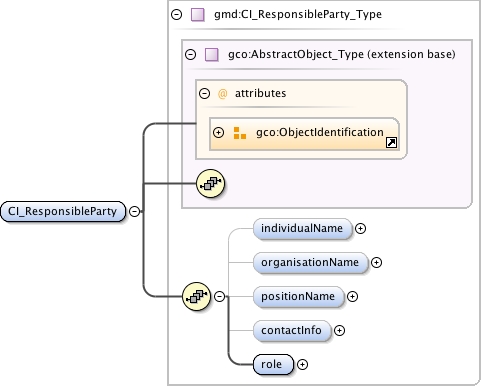Expand gco:ObjectIdentification attribute group
The image size is (482, 387).
(218, 132)
